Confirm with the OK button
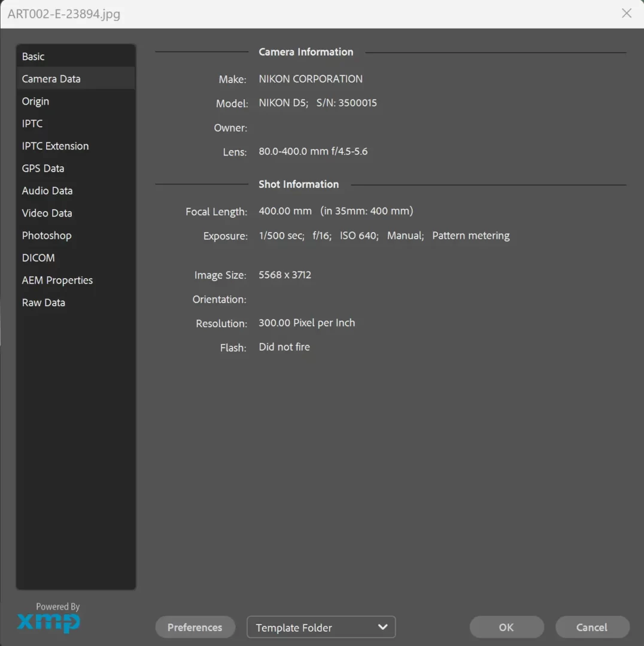644x646 pixels. (506, 627)
